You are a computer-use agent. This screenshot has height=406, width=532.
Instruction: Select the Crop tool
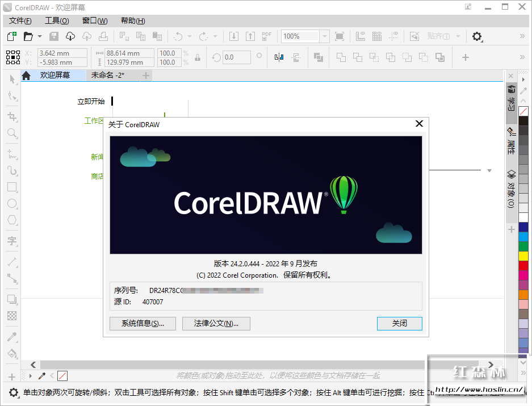(x=12, y=116)
